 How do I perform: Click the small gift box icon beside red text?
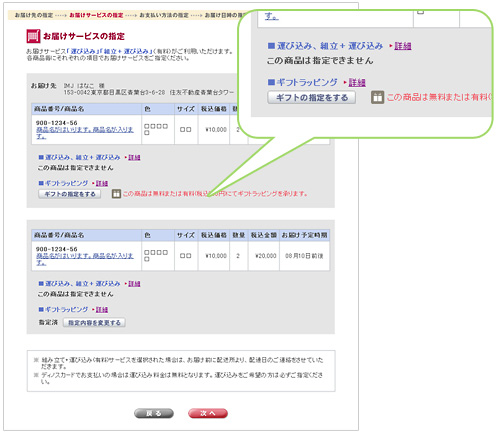116,194
